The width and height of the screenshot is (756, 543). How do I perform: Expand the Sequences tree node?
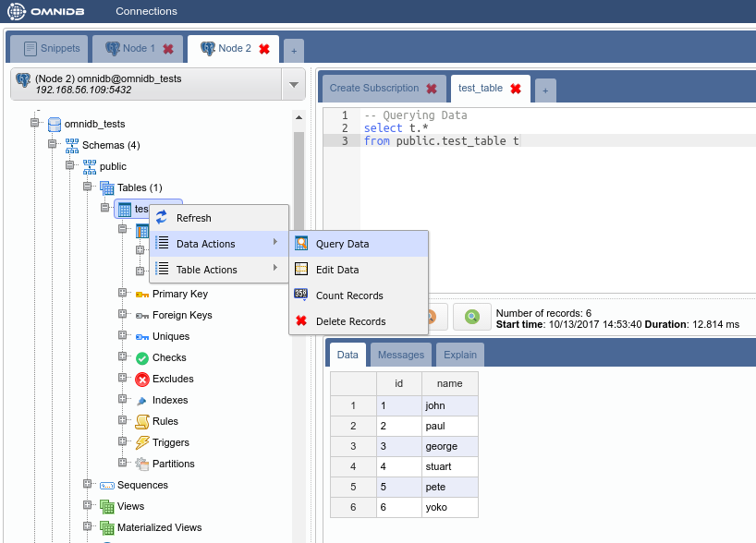tap(87, 485)
